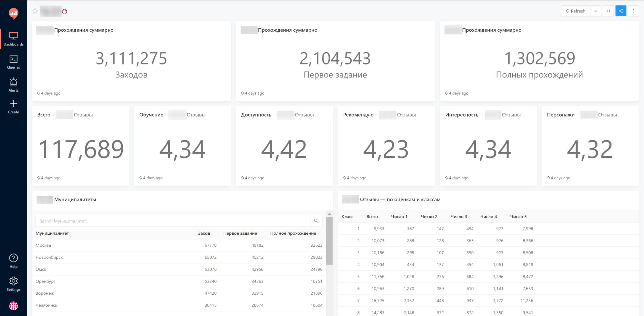Star this dashboard as favorite
The width and height of the screenshot is (644, 316).
tap(35, 11)
